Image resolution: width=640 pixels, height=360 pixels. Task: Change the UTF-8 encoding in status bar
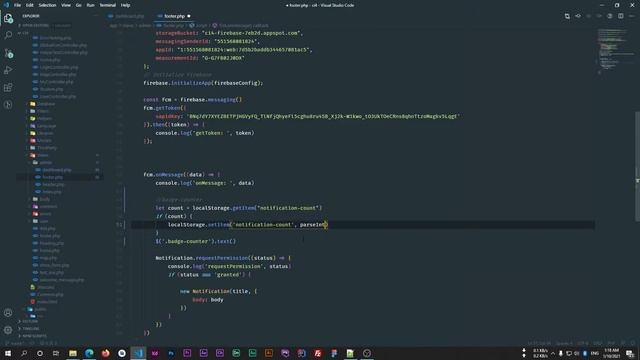(582, 343)
